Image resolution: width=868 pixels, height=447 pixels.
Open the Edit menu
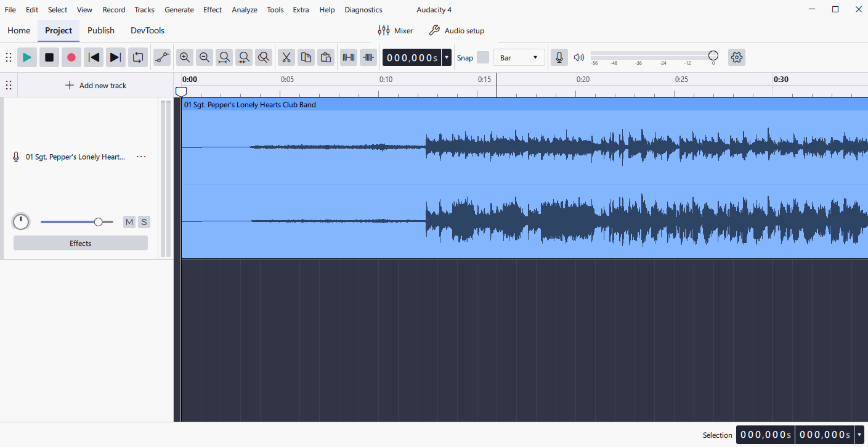point(32,10)
